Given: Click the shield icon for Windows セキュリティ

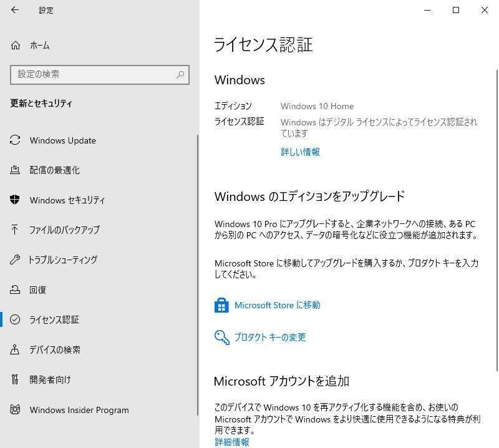Looking at the screenshot, I should pos(15,200).
